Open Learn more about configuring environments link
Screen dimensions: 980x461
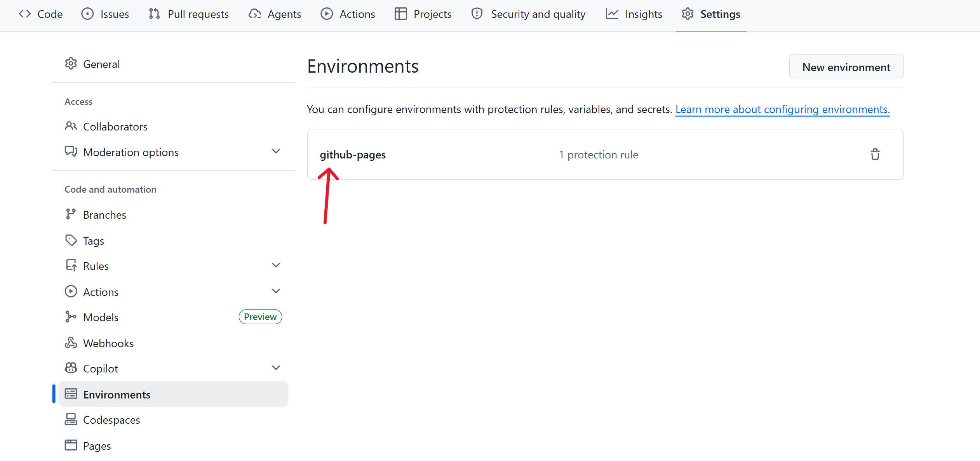pos(782,110)
